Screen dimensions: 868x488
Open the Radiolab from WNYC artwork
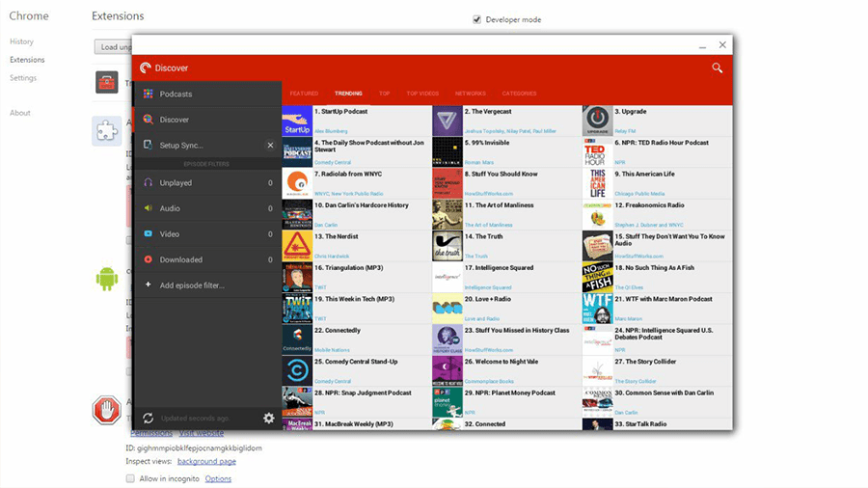coord(297,183)
